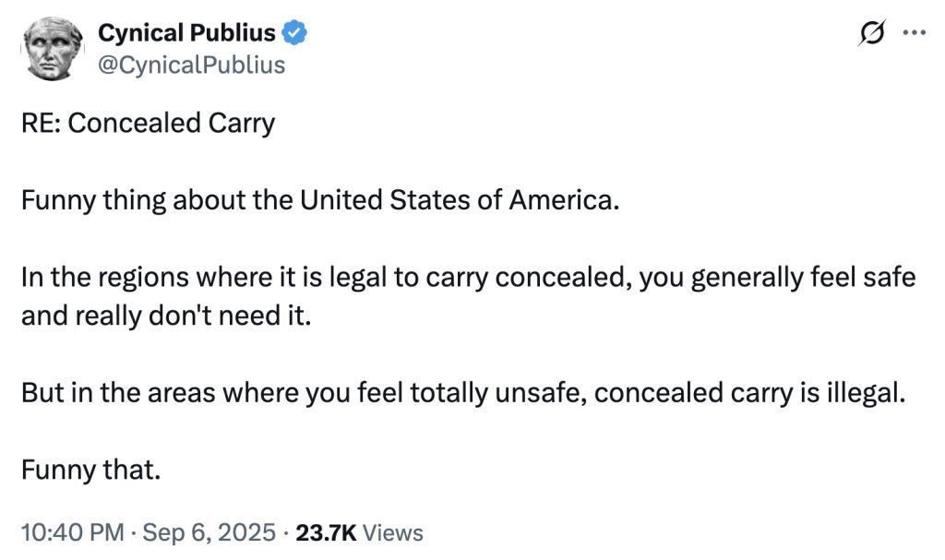
Task: Tap the ellipsis icon beside the Grok button
Action: tap(914, 30)
